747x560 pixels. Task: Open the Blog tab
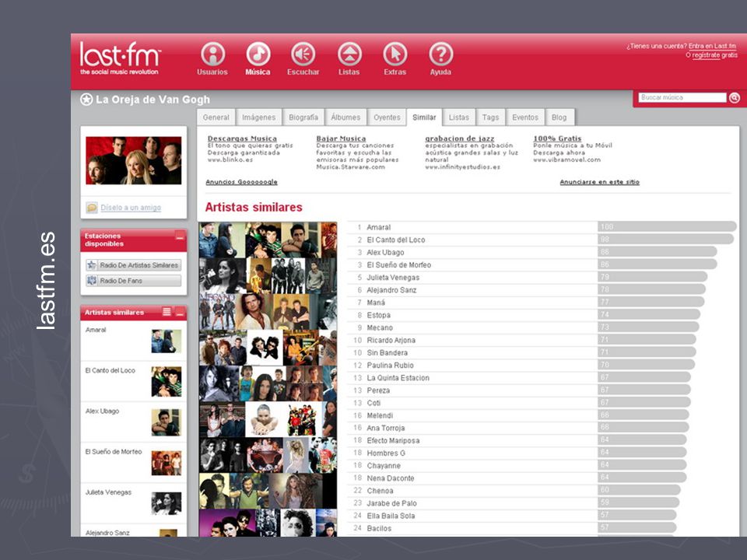[x=559, y=117]
